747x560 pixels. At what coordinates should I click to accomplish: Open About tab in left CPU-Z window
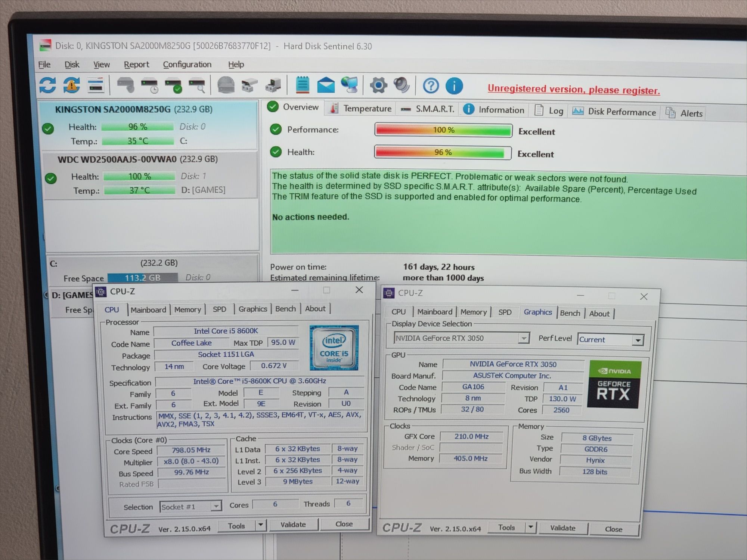point(315,308)
